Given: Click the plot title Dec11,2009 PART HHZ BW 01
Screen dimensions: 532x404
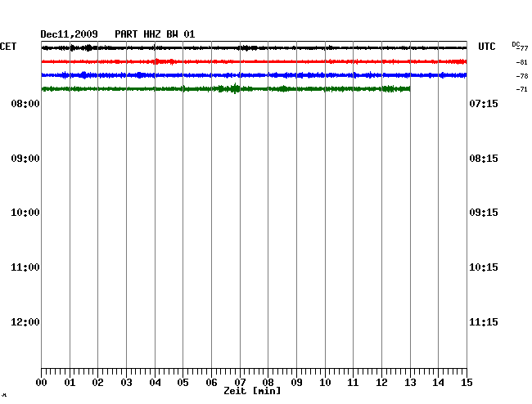Looking at the screenshot, I should (x=118, y=34).
